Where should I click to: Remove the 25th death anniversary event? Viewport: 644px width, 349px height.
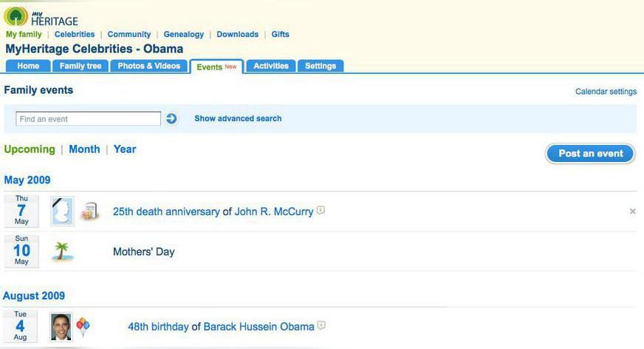(x=632, y=211)
